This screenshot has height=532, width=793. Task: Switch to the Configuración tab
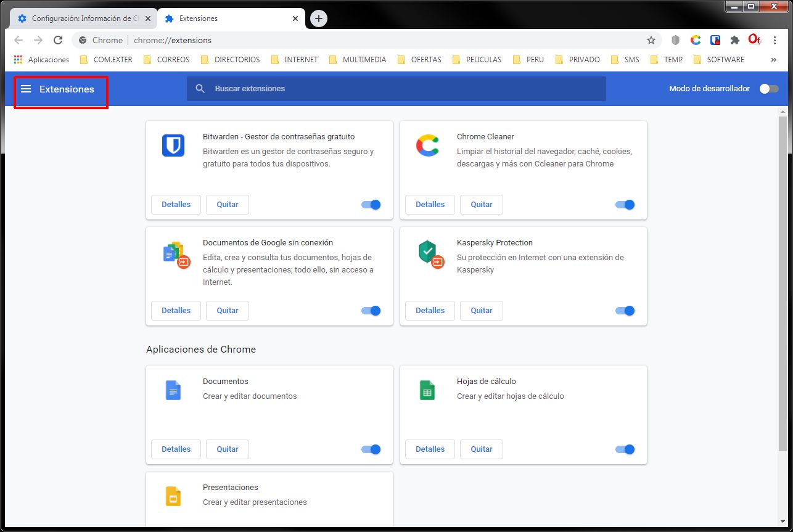coord(83,18)
